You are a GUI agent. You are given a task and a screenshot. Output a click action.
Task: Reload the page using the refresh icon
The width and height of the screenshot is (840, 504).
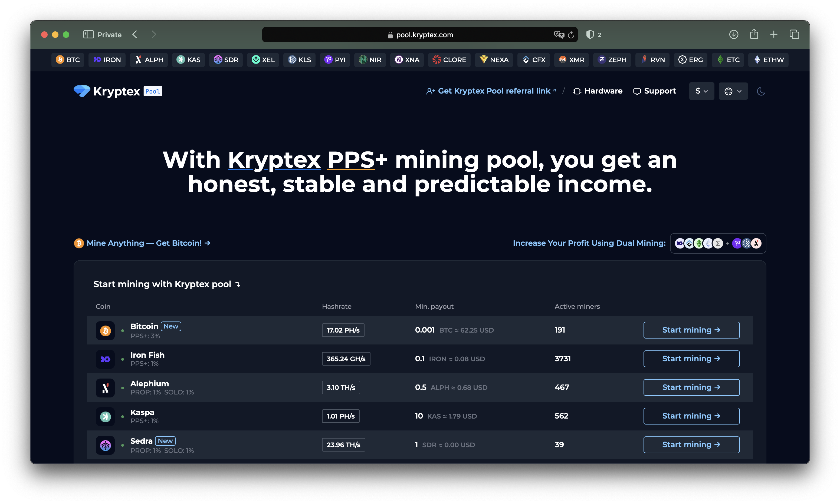[571, 35]
